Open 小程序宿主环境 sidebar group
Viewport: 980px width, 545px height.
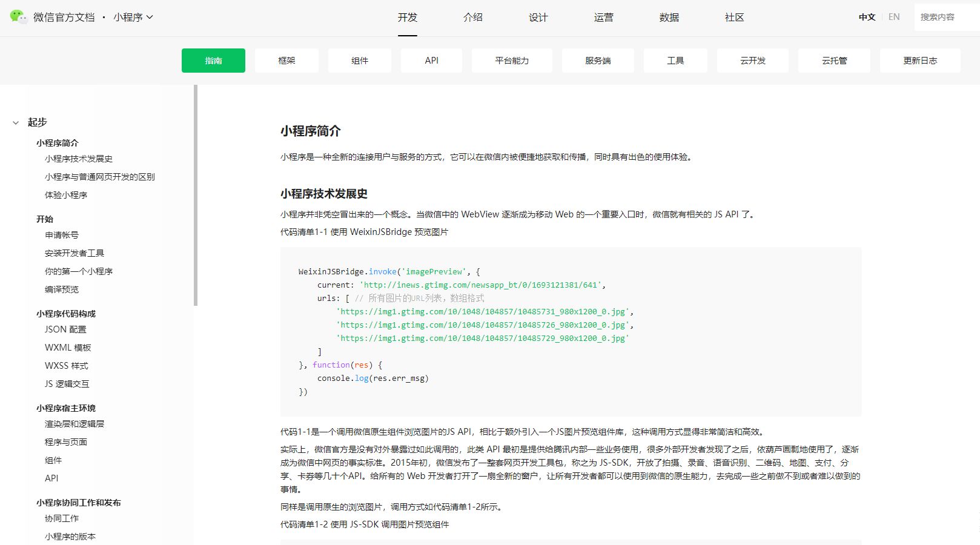tap(66, 408)
